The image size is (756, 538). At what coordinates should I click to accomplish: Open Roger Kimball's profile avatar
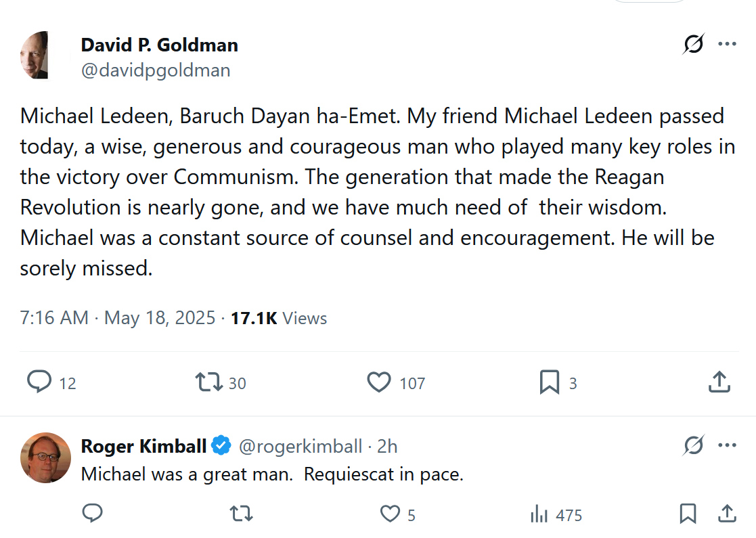pos(45,457)
